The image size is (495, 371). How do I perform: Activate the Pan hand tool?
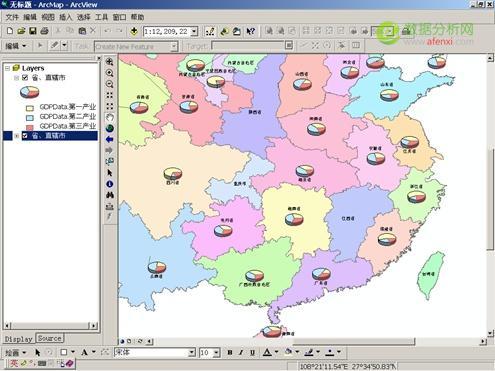pos(109,117)
